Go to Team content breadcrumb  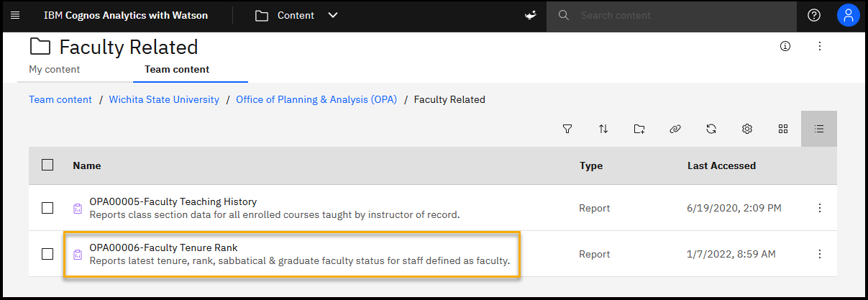tap(60, 100)
